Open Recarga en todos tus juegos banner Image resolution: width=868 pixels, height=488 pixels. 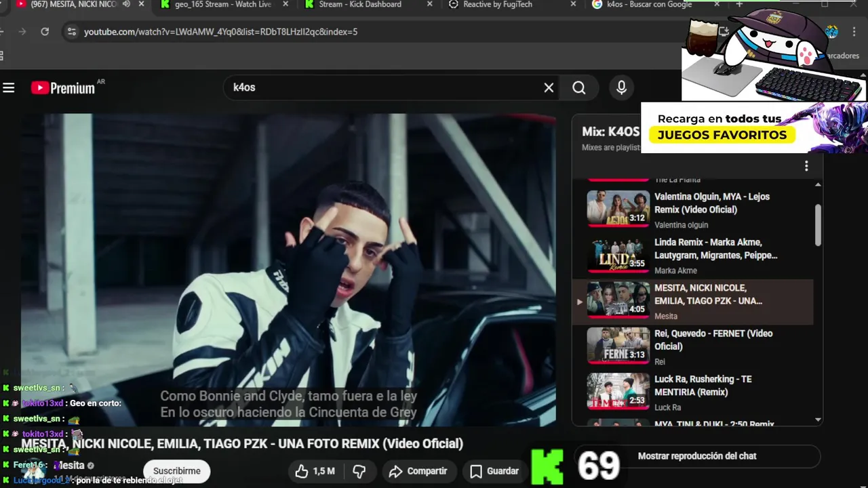(754, 127)
